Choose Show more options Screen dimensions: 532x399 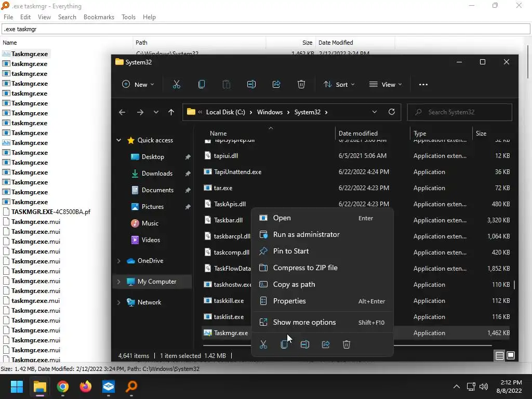(x=322, y=323)
